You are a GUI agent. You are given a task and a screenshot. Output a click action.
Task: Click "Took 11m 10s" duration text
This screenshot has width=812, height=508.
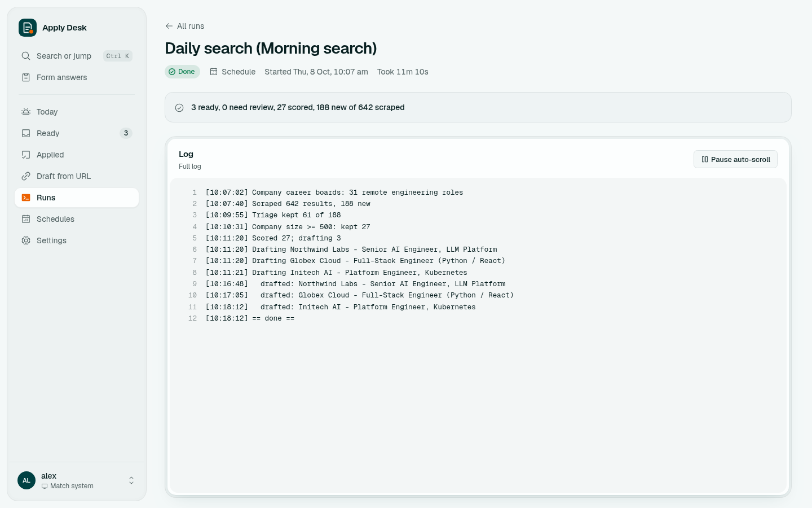(x=403, y=72)
